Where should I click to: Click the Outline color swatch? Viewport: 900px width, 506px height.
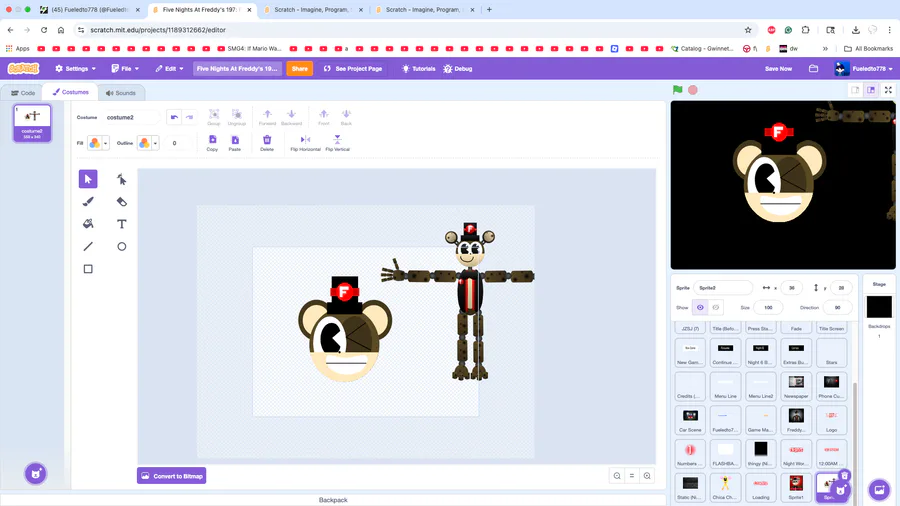click(144, 143)
